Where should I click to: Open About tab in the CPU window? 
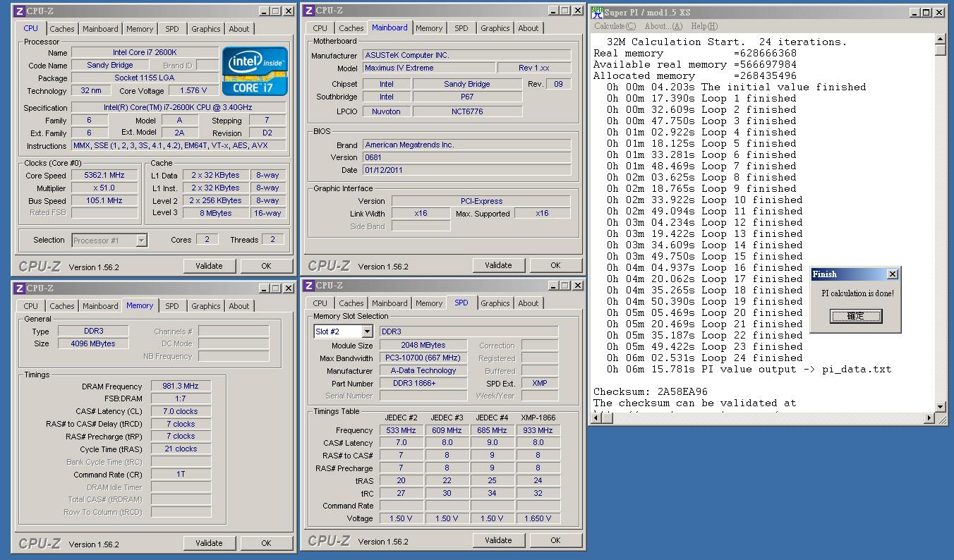(239, 29)
